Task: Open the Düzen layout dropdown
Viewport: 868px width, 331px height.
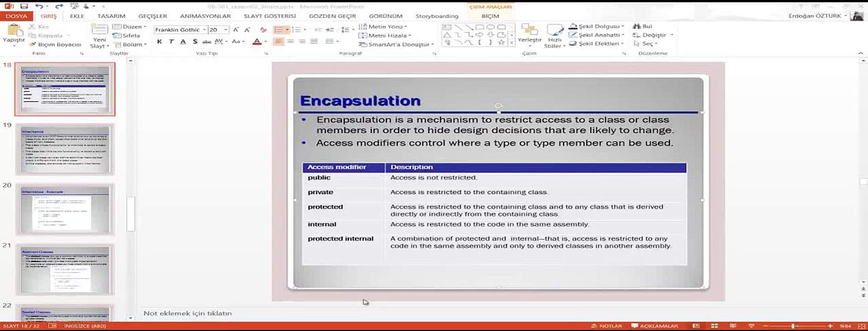Action: (x=129, y=27)
